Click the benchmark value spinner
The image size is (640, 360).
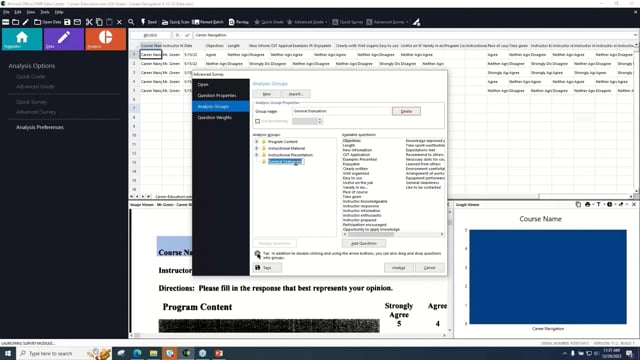click(x=320, y=121)
